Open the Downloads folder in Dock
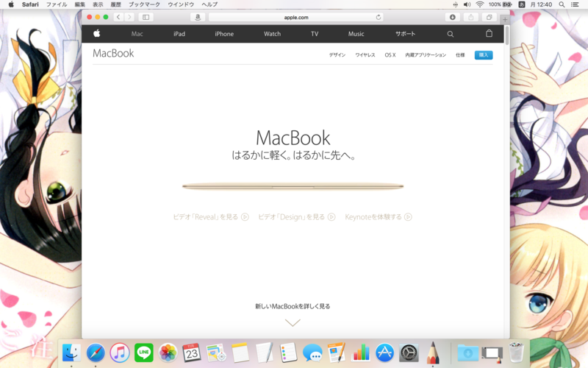Viewport: 588px width, 368px height. (468, 353)
